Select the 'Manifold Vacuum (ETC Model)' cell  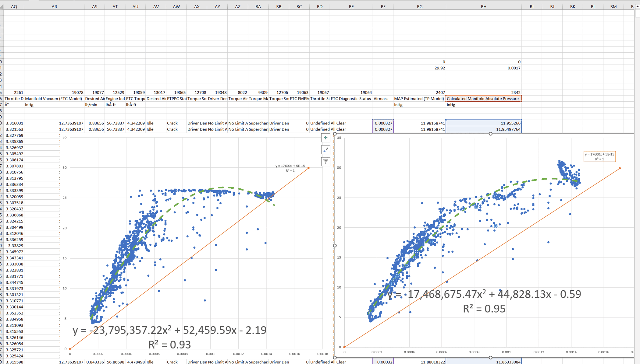click(54, 99)
